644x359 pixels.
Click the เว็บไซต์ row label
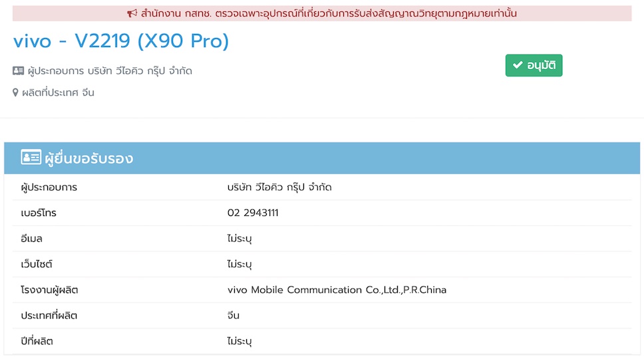pos(37,265)
